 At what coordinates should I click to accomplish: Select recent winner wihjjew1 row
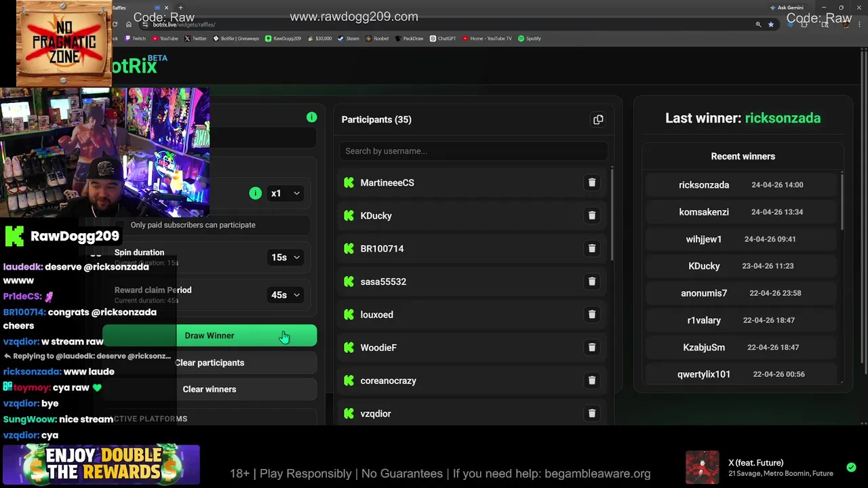coord(742,239)
